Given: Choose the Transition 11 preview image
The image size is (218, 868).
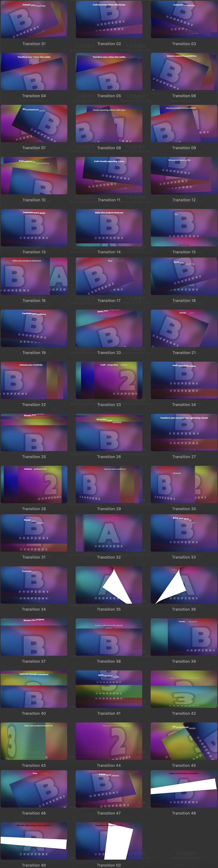Looking at the screenshot, I should tap(109, 175).
